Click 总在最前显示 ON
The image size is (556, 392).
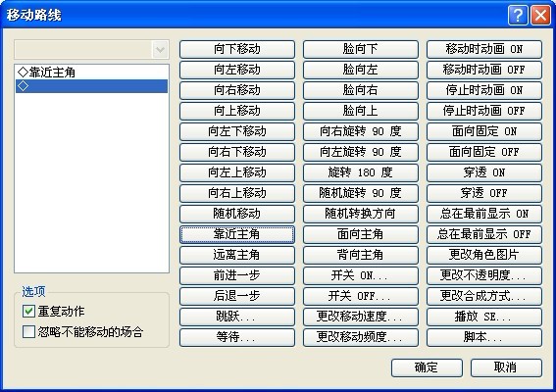pos(484,214)
